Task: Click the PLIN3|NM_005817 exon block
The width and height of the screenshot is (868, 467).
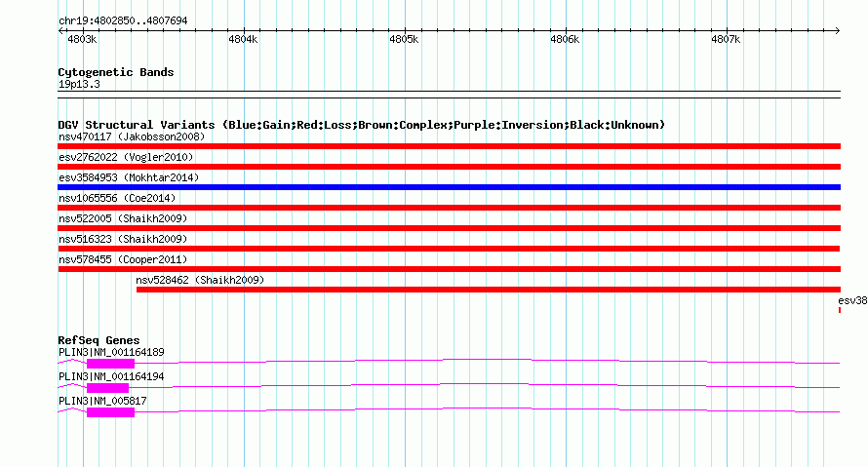Action: tap(111, 412)
